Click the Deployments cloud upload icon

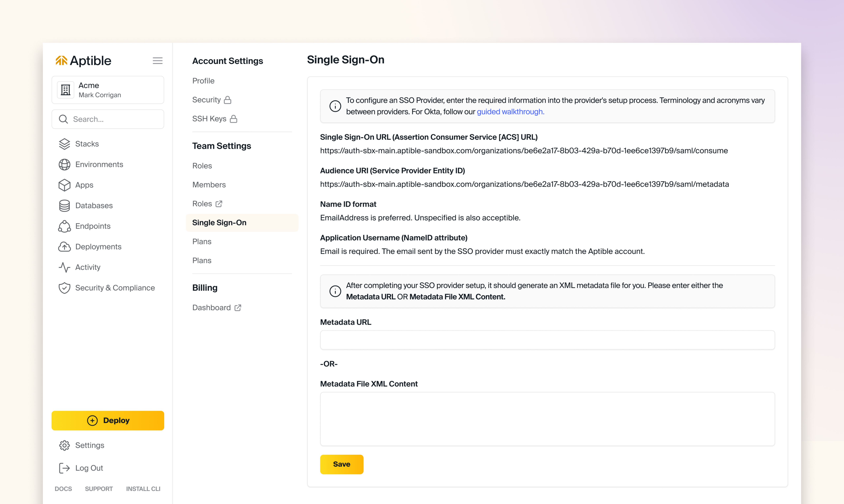click(x=64, y=247)
